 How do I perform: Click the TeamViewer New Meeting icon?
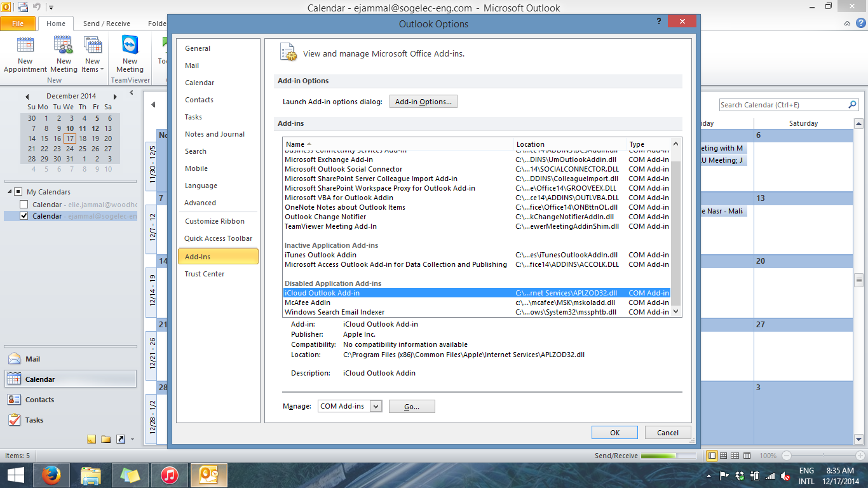coord(130,46)
